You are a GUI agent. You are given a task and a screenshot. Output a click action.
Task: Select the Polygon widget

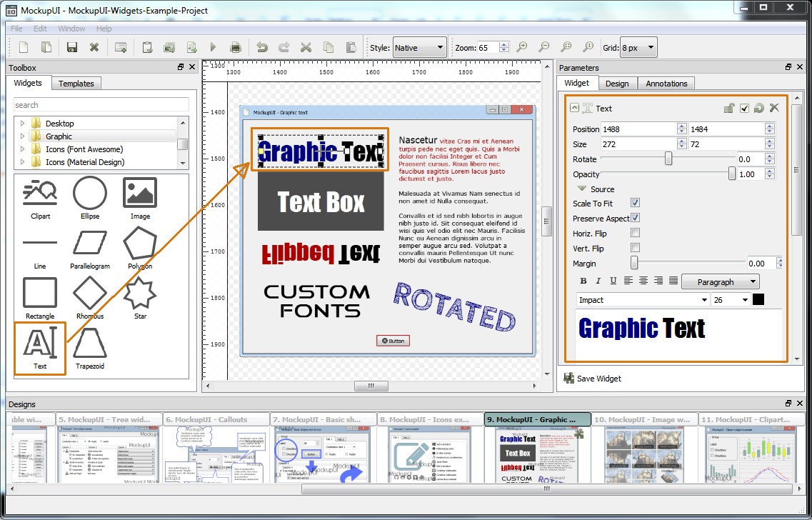[140, 249]
